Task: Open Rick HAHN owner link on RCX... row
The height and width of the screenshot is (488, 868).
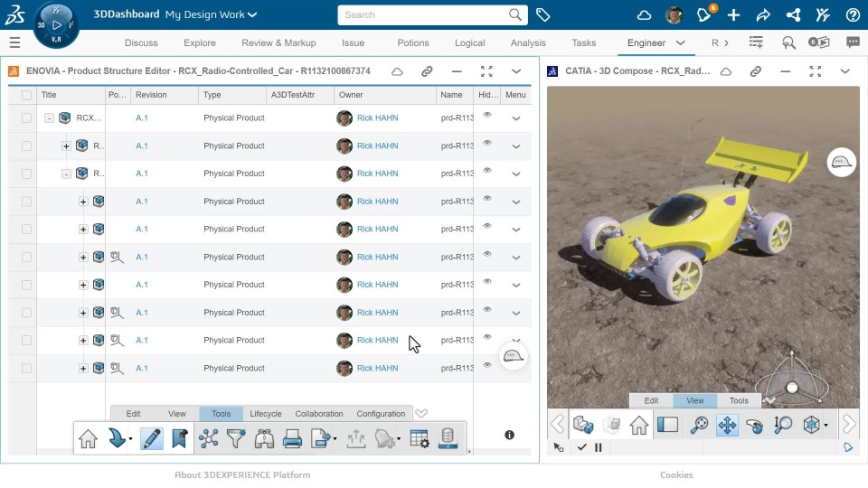Action: tap(378, 117)
